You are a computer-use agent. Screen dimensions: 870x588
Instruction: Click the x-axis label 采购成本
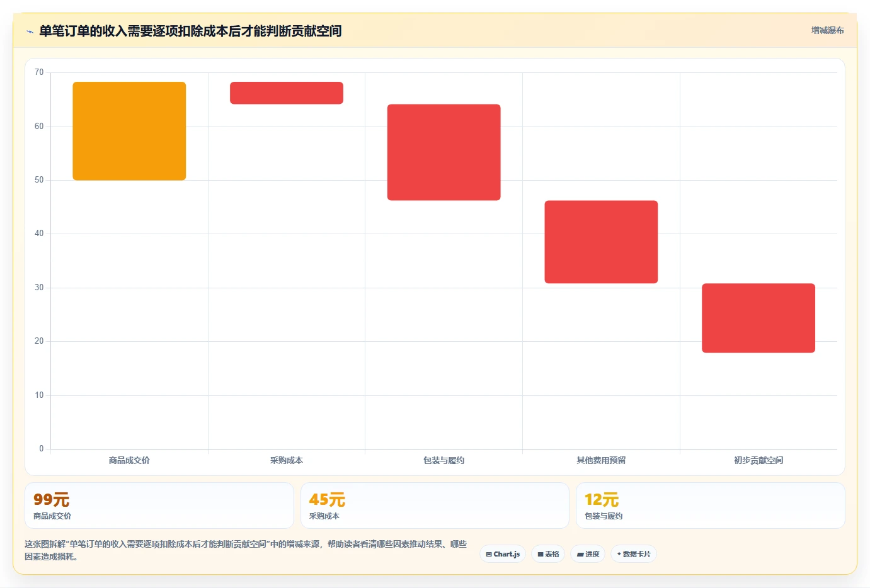coord(287,460)
